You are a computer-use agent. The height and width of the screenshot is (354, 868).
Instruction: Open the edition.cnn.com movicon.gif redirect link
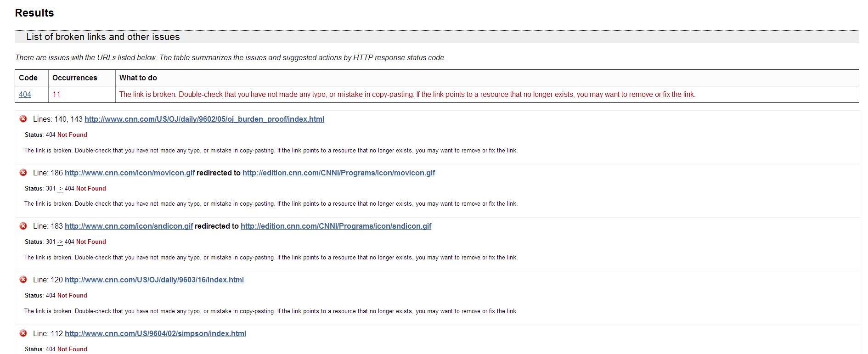[x=338, y=173]
